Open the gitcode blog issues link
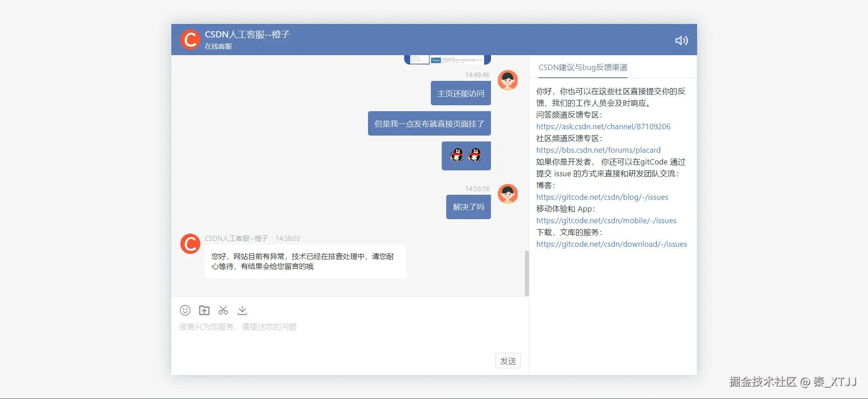This screenshot has height=399, width=868. pos(602,197)
